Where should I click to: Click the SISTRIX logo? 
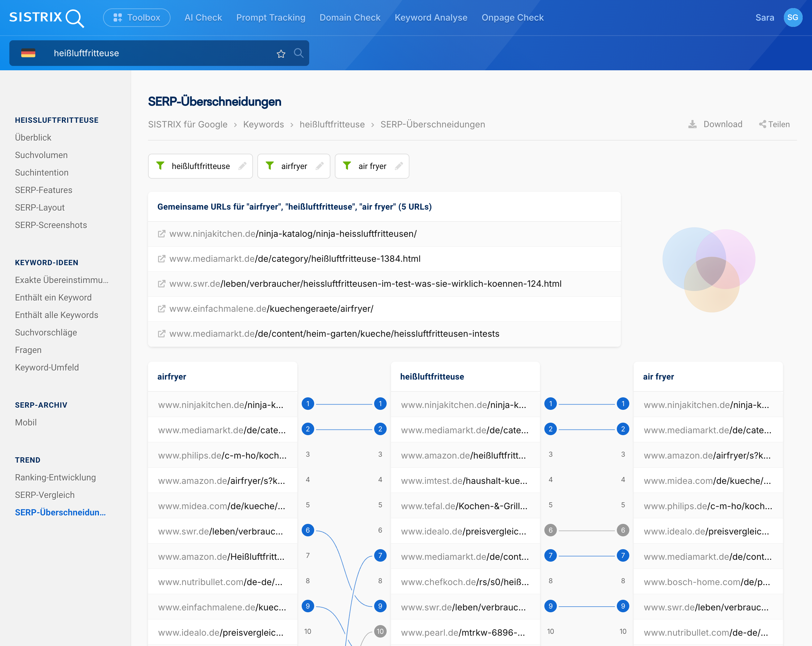pos(46,18)
